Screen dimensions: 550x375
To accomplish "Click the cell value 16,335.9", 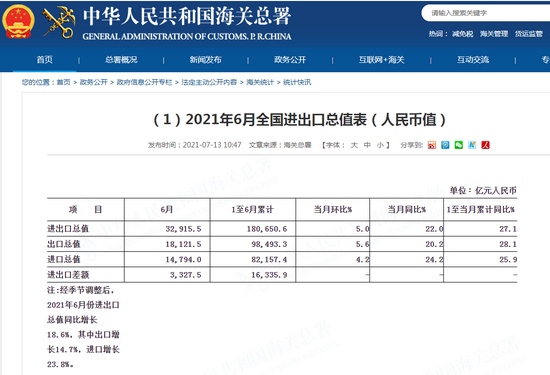I will point(269,275).
